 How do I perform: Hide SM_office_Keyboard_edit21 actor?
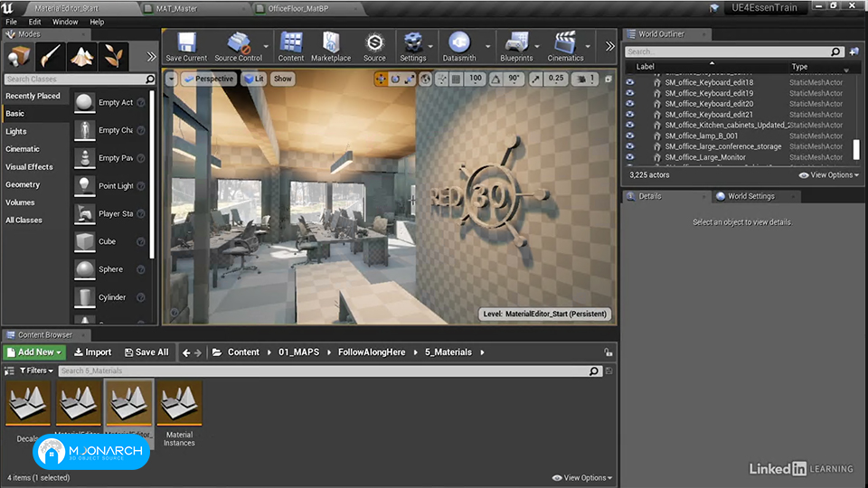click(x=630, y=114)
